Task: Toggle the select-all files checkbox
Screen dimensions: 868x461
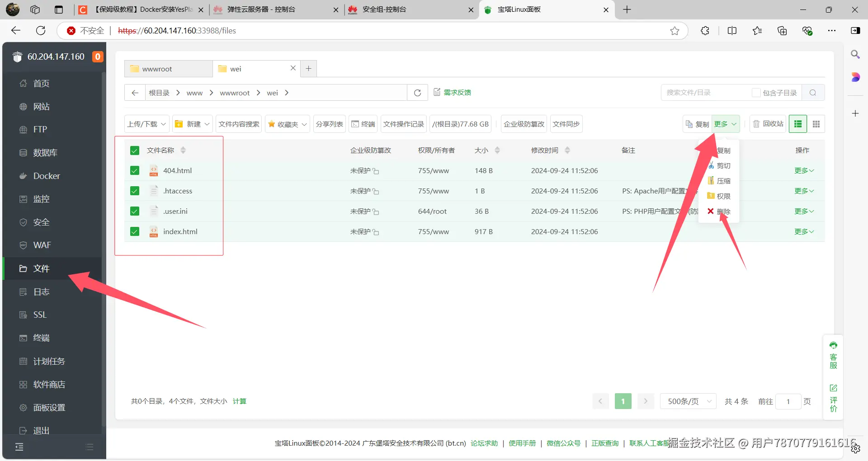Action: 135,151
